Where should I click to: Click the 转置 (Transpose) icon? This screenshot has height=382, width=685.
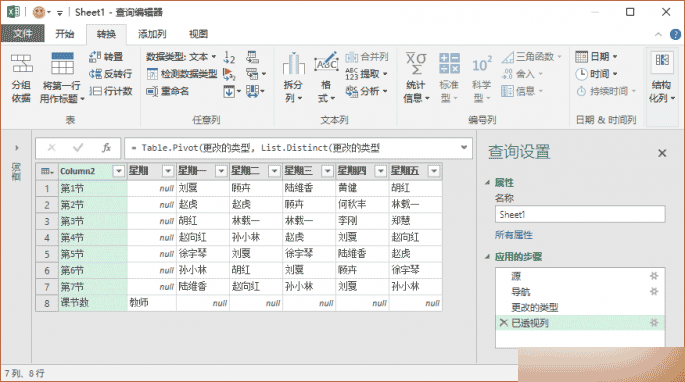click(95, 56)
